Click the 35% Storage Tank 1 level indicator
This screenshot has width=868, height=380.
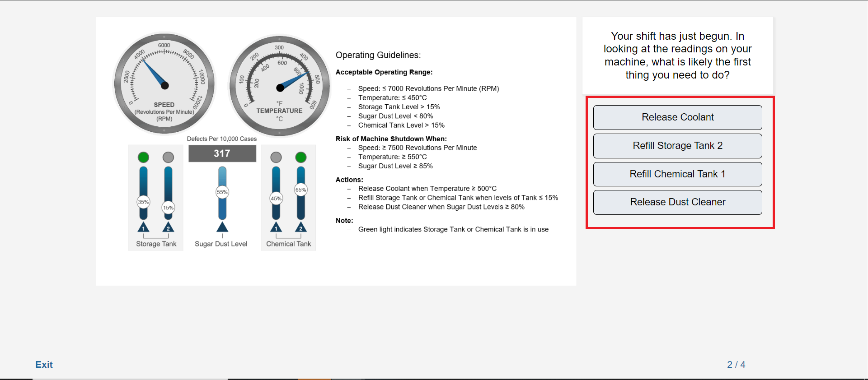tap(143, 202)
